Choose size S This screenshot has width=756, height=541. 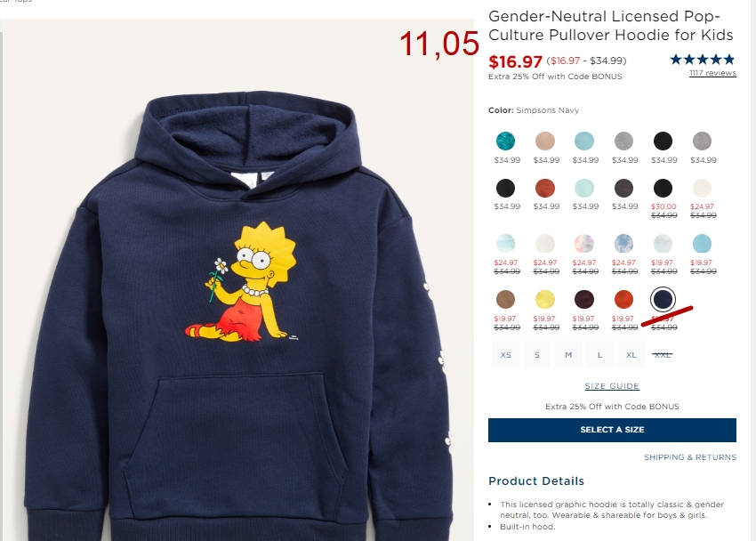[536, 355]
